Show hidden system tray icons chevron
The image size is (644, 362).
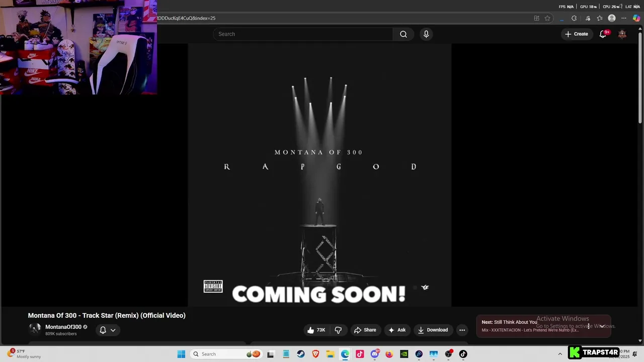point(560,354)
